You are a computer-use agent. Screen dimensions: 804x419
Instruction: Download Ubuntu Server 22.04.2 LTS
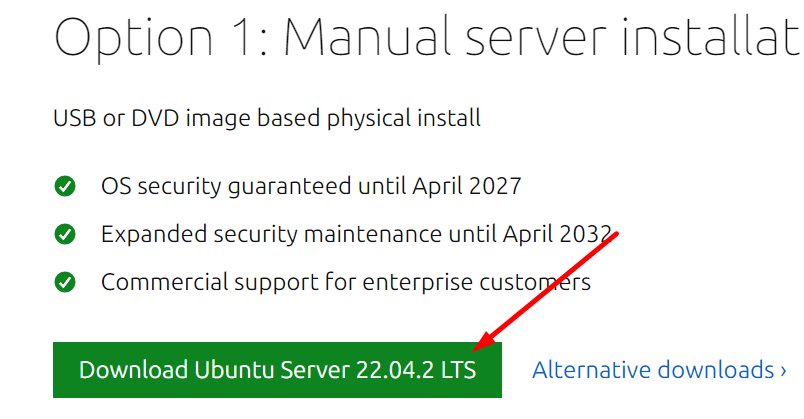click(x=277, y=370)
